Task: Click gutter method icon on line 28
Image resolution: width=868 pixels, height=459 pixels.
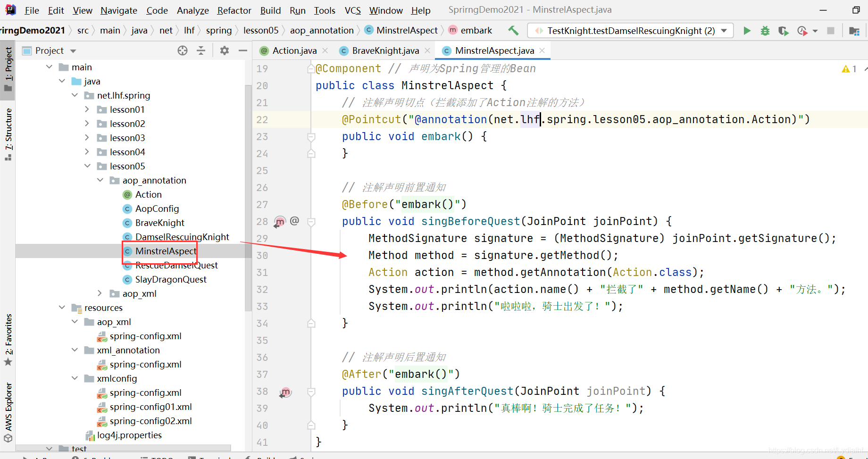Action: click(280, 221)
